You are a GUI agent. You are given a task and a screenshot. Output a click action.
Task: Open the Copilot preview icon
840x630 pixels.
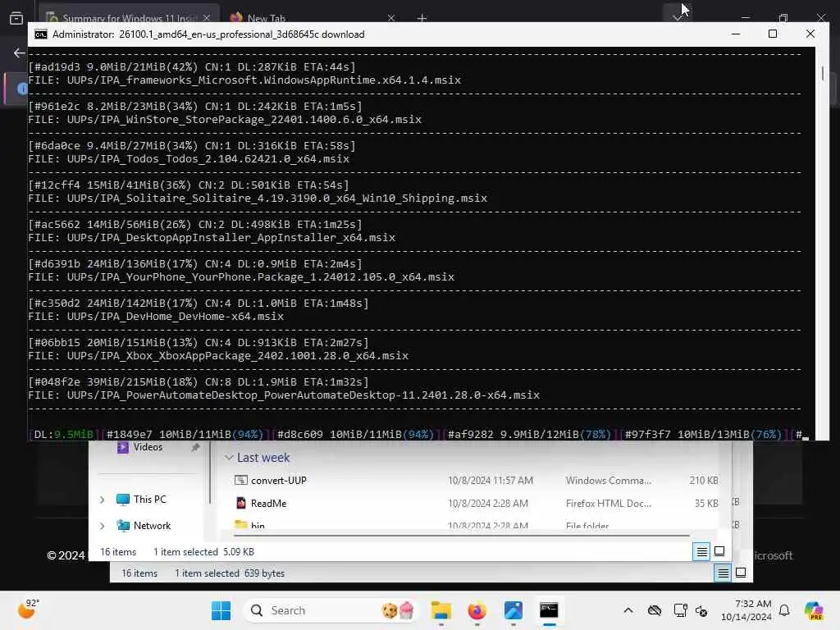814,610
